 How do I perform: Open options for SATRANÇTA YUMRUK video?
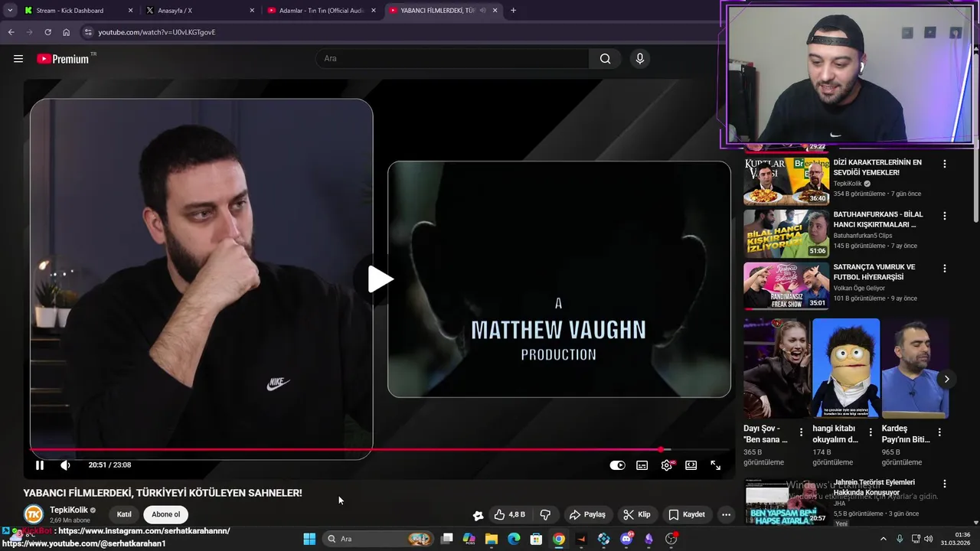[x=944, y=269]
